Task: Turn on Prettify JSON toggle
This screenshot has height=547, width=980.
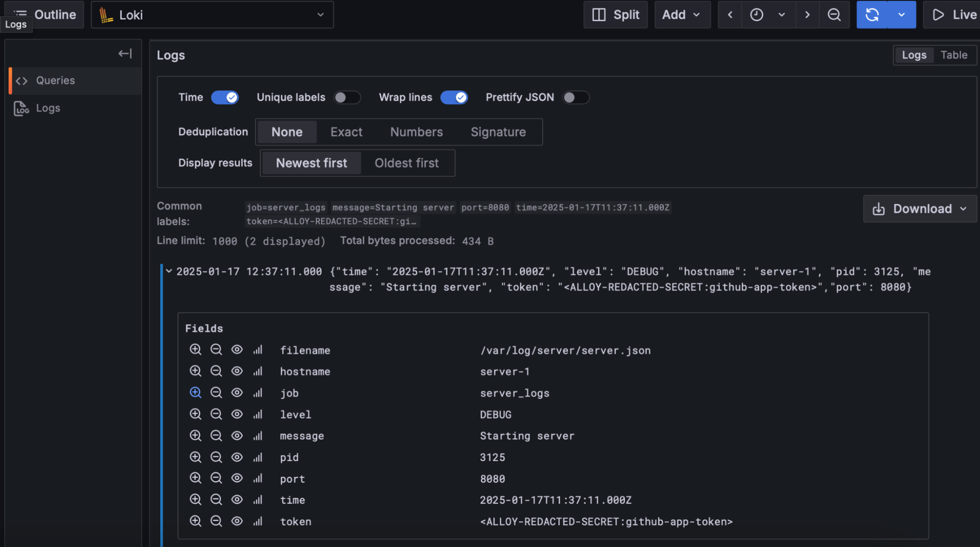Action: pos(576,97)
